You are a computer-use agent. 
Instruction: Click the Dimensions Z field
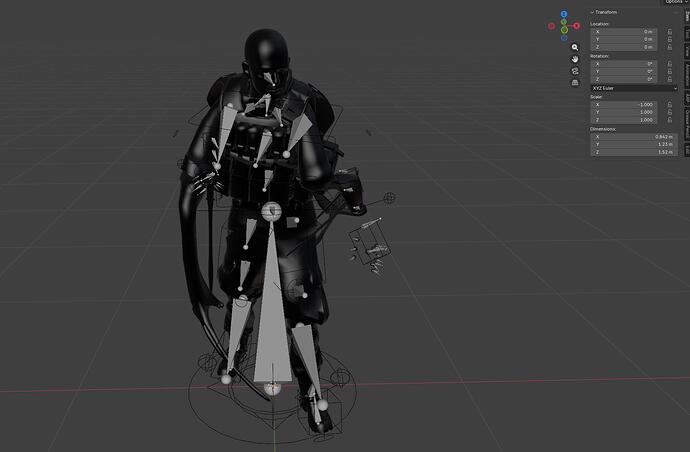pos(634,152)
